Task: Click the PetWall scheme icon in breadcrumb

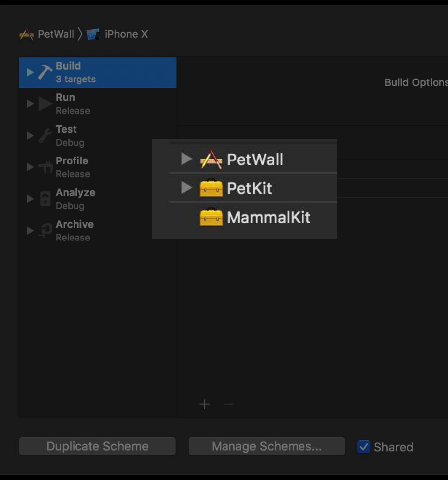Action: click(x=27, y=34)
